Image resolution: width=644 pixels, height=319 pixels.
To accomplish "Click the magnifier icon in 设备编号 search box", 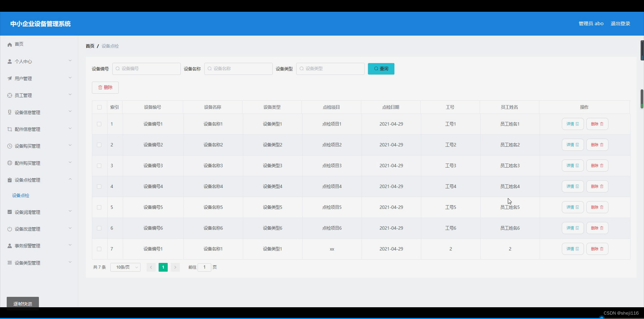I will click(118, 69).
